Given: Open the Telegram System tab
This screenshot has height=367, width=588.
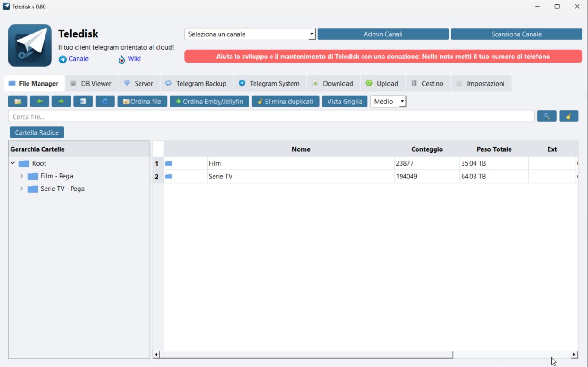Looking at the screenshot, I should tap(270, 83).
